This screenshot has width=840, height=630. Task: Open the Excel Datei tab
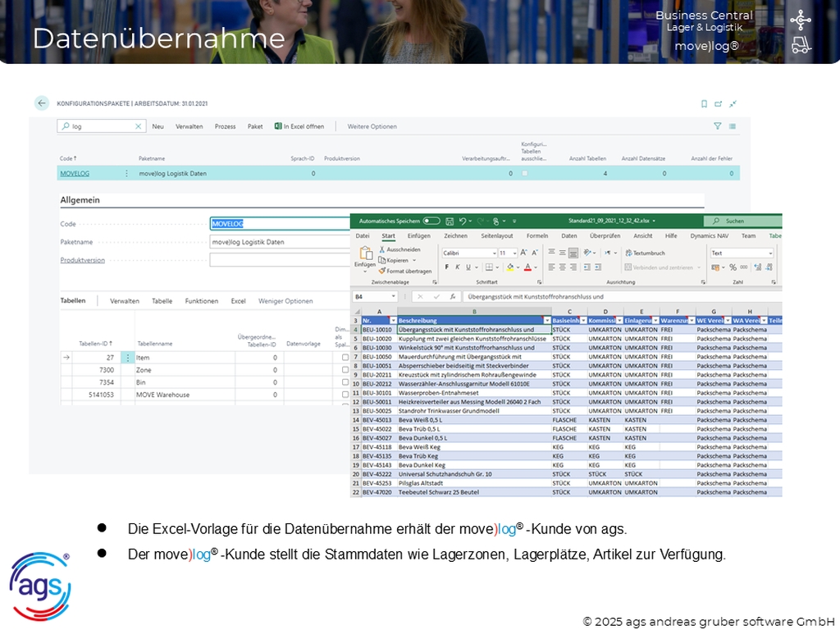(362, 235)
